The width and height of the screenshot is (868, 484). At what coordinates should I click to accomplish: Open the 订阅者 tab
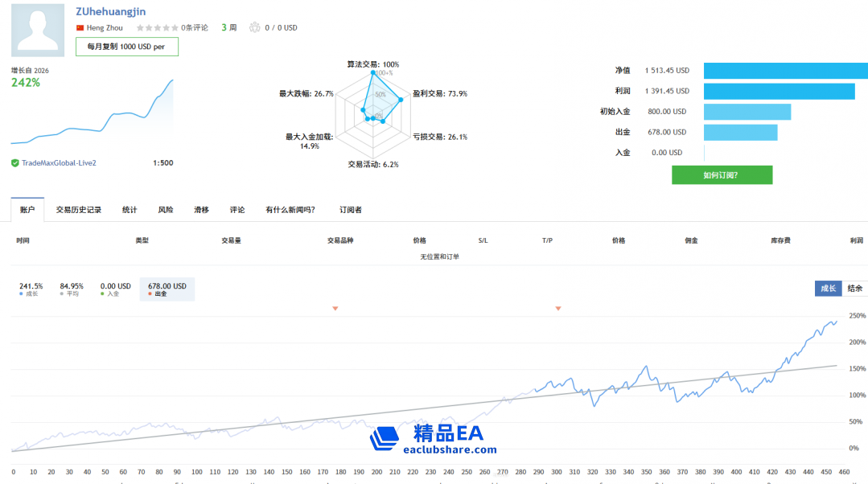click(351, 209)
